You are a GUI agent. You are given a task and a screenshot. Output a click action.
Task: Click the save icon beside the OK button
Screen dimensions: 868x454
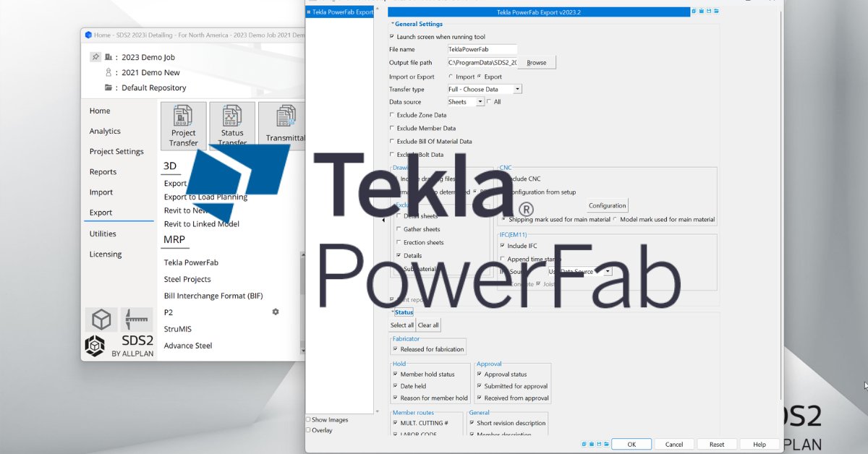599,444
